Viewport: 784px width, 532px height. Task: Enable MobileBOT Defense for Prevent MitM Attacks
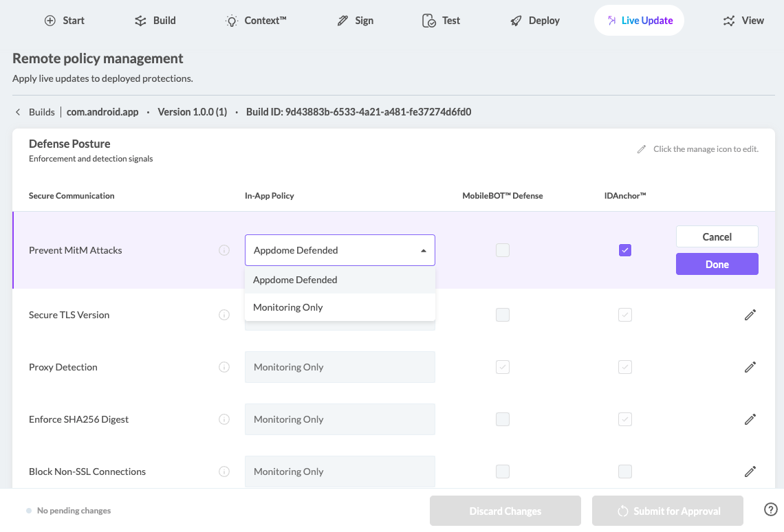coord(503,250)
